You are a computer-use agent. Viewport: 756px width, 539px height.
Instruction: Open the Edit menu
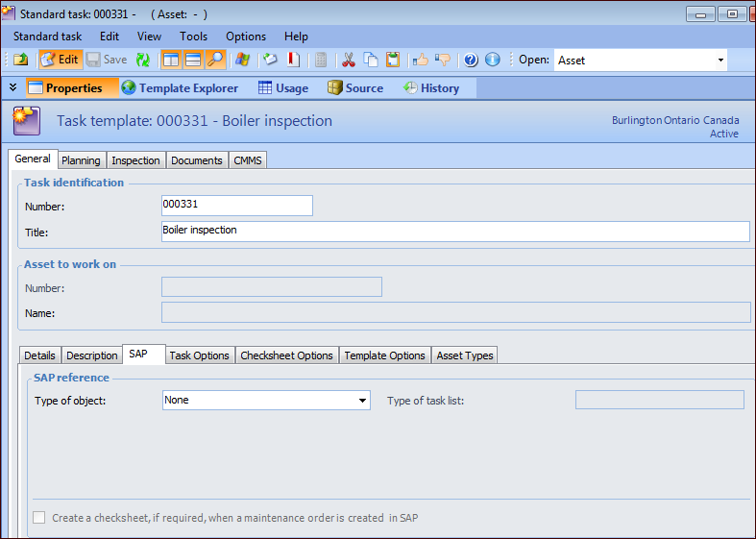pyautogui.click(x=110, y=37)
